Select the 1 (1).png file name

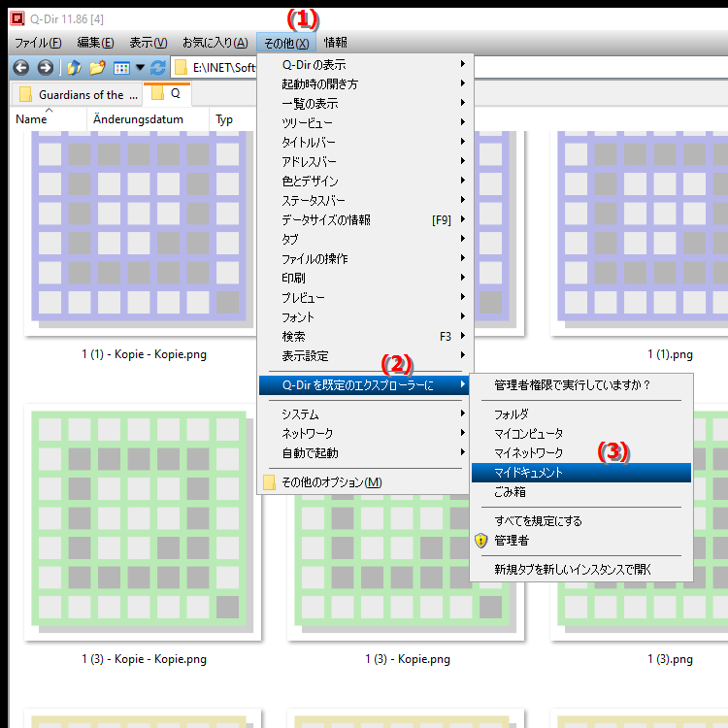(670, 354)
